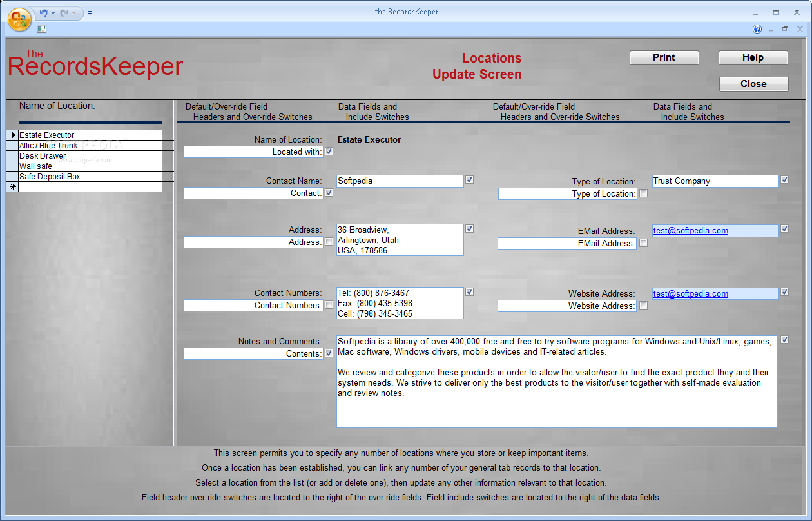Minimize the inner document window
Viewport: 812px width, 521px height.
click(x=771, y=29)
